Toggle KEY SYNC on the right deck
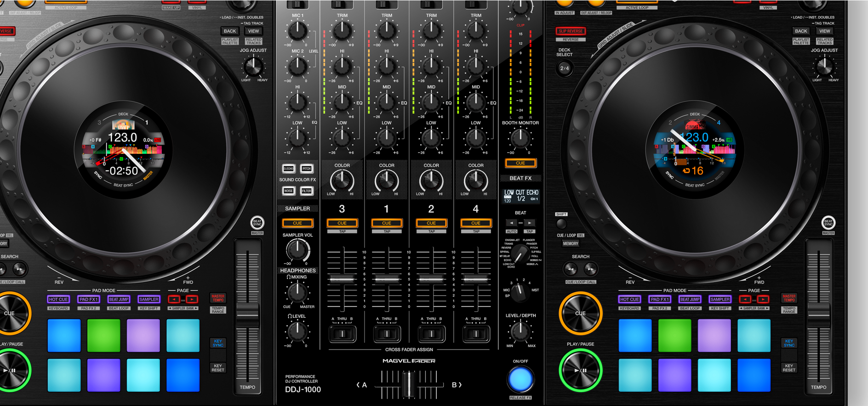The width and height of the screenshot is (868, 406). [x=789, y=343]
